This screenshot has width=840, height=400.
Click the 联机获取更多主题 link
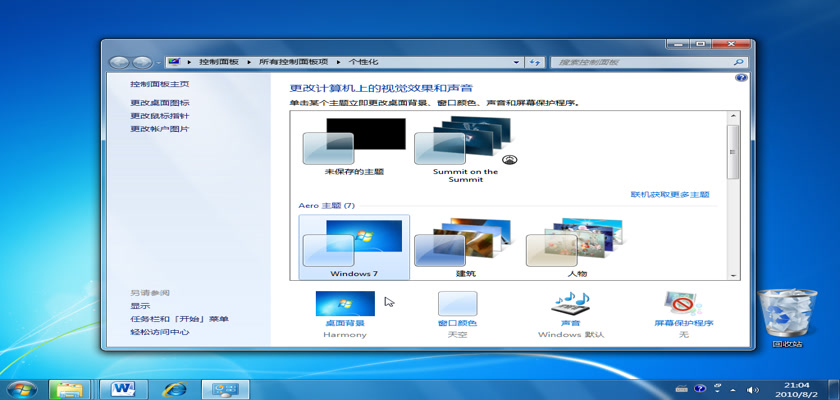click(x=669, y=194)
